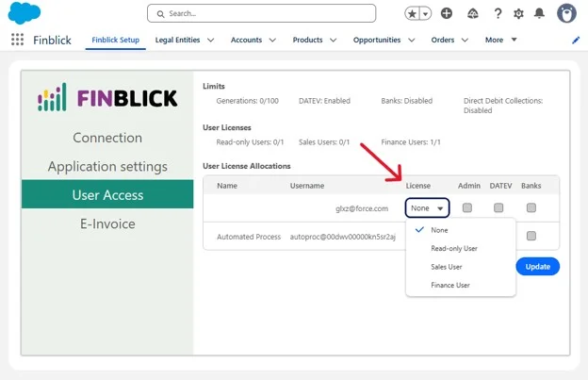Screen dimensions: 588x380
Task: Click the DATEV: Enabled limit text
Action: coord(324,101)
